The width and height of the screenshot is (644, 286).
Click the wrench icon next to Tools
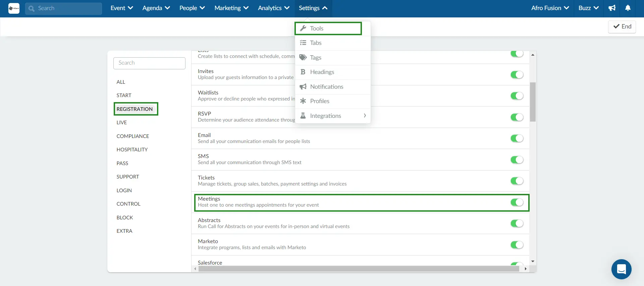tap(303, 28)
